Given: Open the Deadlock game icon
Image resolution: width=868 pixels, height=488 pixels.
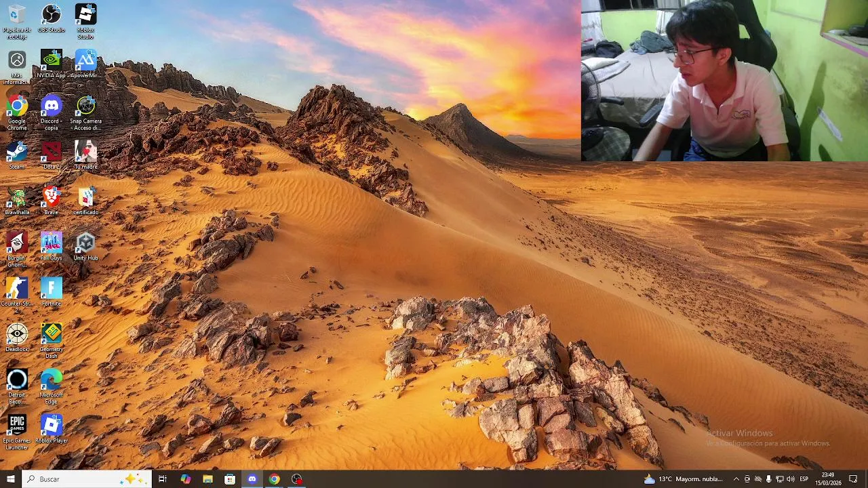Looking at the screenshot, I should [17, 338].
